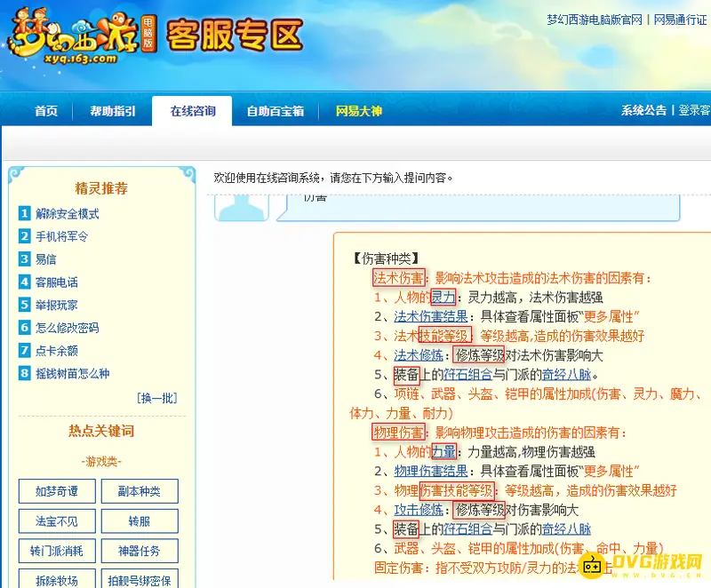Refresh list with [换一批]

click(x=157, y=398)
